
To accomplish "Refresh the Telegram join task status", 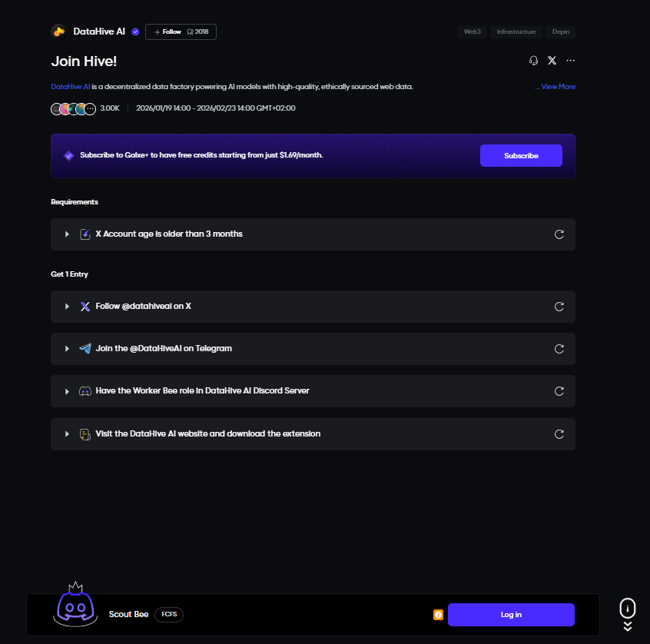I will [559, 349].
